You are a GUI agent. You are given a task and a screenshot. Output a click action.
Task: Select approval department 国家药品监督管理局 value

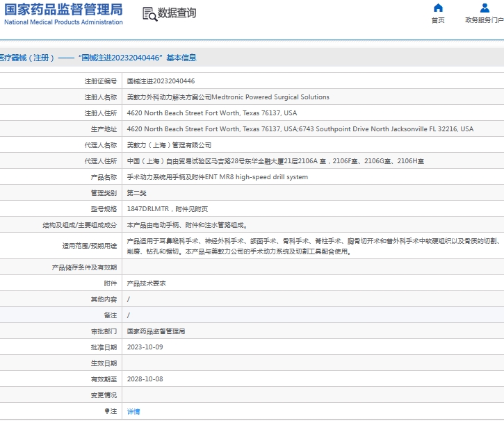tap(156, 331)
